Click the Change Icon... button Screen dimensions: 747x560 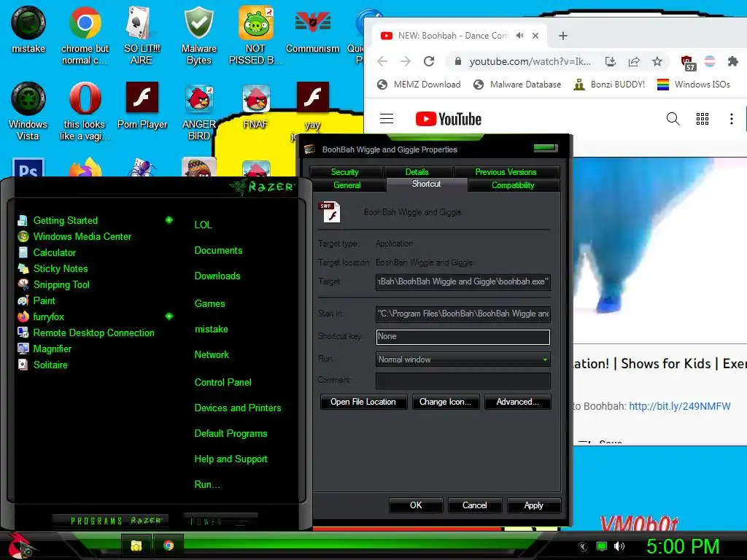coord(446,402)
